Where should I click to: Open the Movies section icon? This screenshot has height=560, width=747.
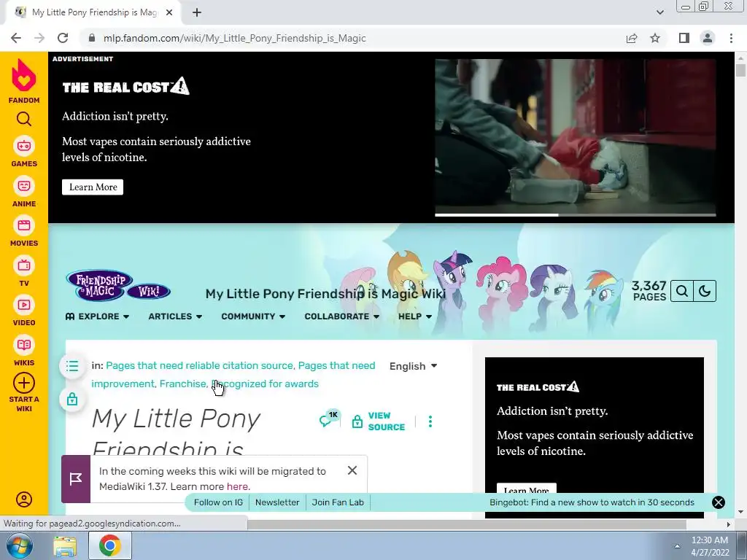pyautogui.click(x=24, y=225)
